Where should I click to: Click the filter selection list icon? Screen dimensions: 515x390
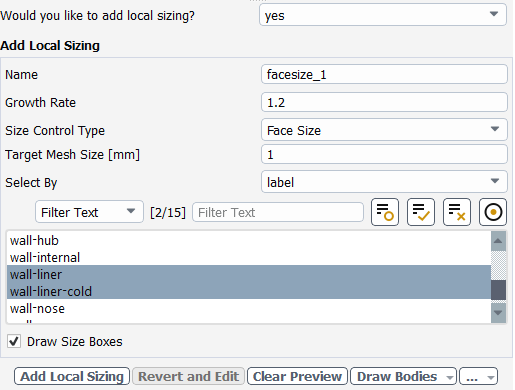pos(385,212)
